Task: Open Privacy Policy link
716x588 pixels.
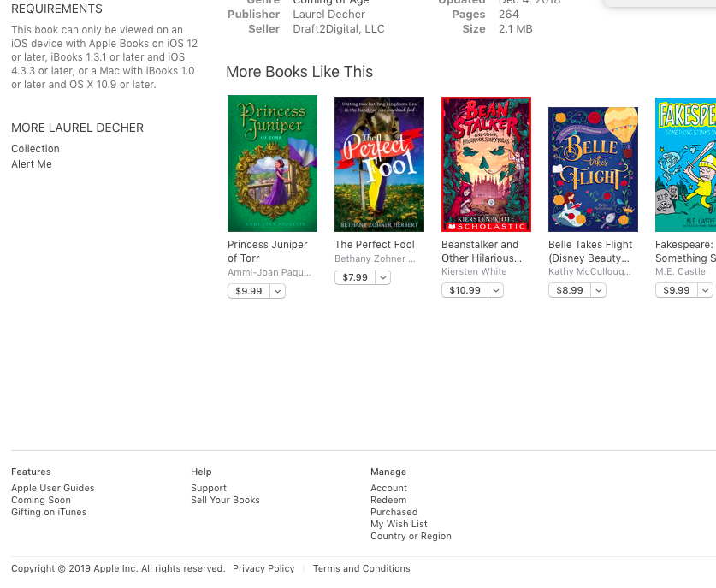Action: [263, 568]
